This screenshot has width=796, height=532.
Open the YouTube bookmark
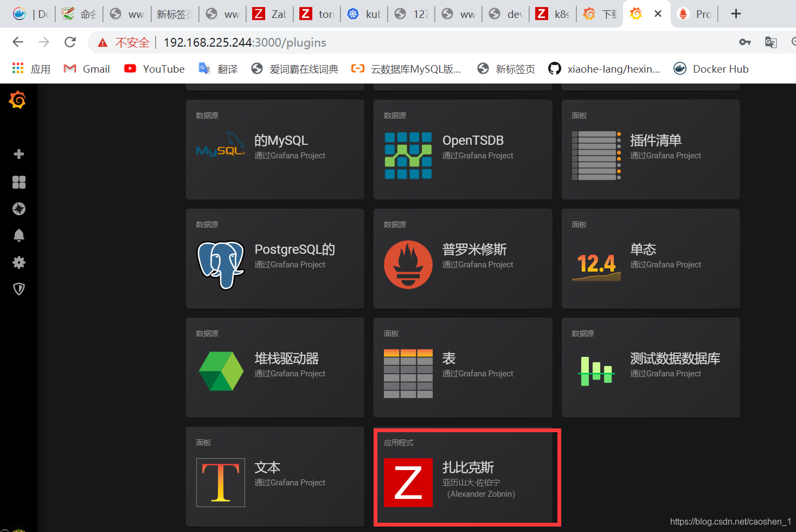[155, 69]
